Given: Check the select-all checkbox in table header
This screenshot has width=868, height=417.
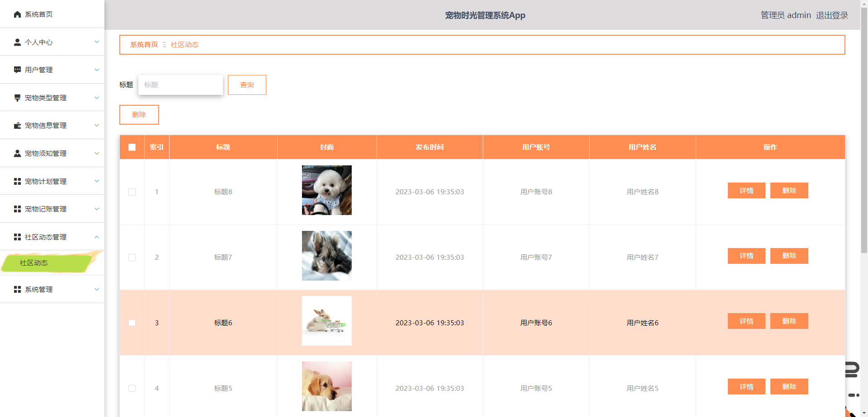Looking at the screenshot, I should coord(132,147).
